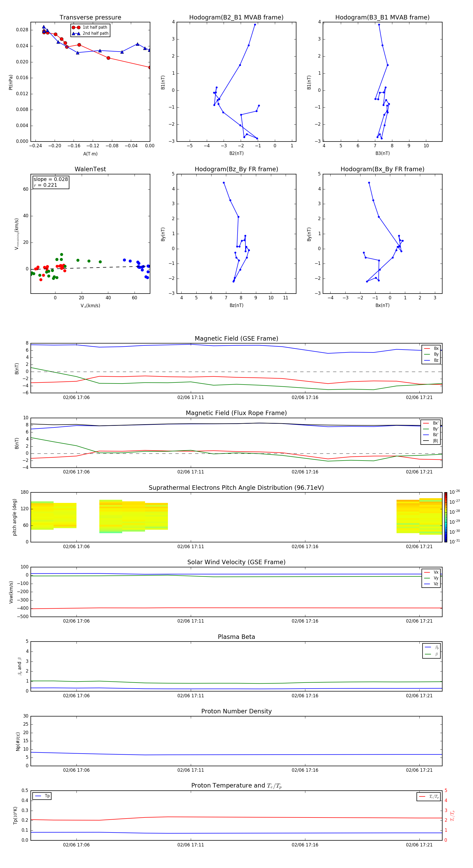Image resolution: width=473 pixels, height=868 pixels.
Task: Click the 'Transverse pressure' plot title
Action: 90,18
